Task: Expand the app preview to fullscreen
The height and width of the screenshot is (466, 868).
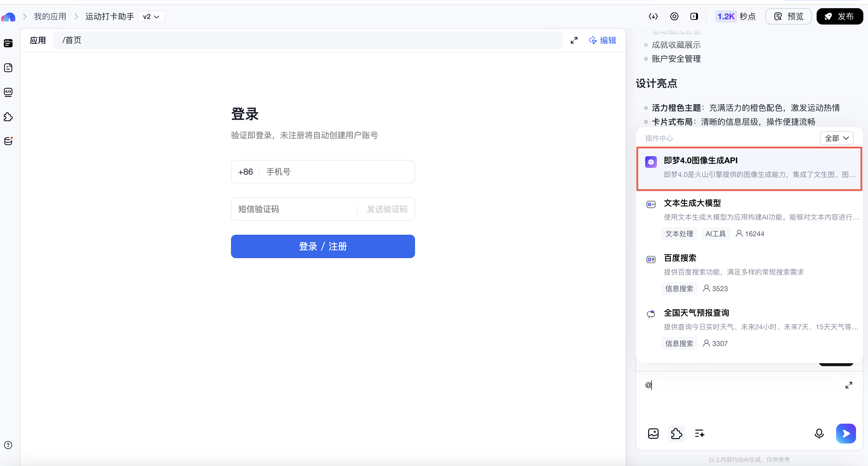Action: pos(574,40)
